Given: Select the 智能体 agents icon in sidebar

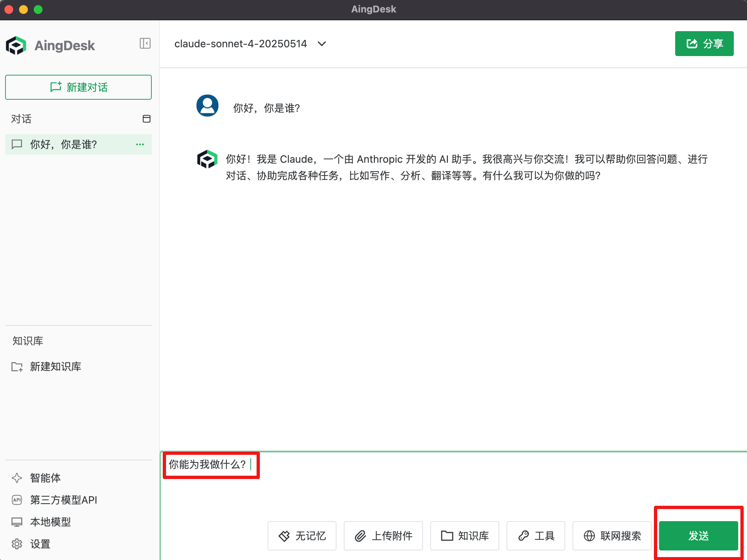Looking at the screenshot, I should click(x=17, y=478).
